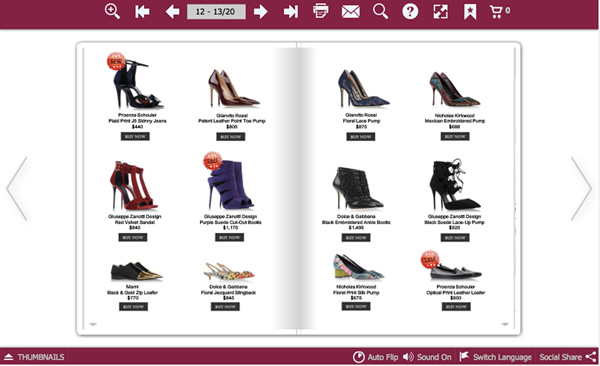Flip to previous page with left side arrow
600x366 pixels.
(x=17, y=188)
